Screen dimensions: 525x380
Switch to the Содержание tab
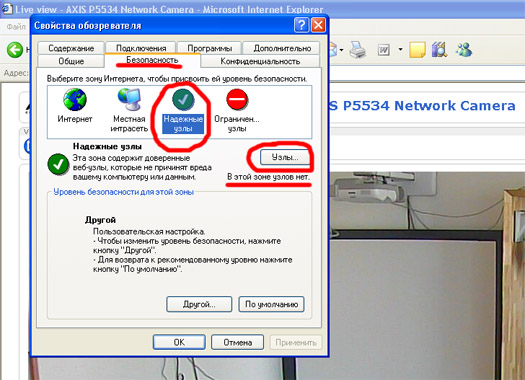pyautogui.click(x=71, y=48)
